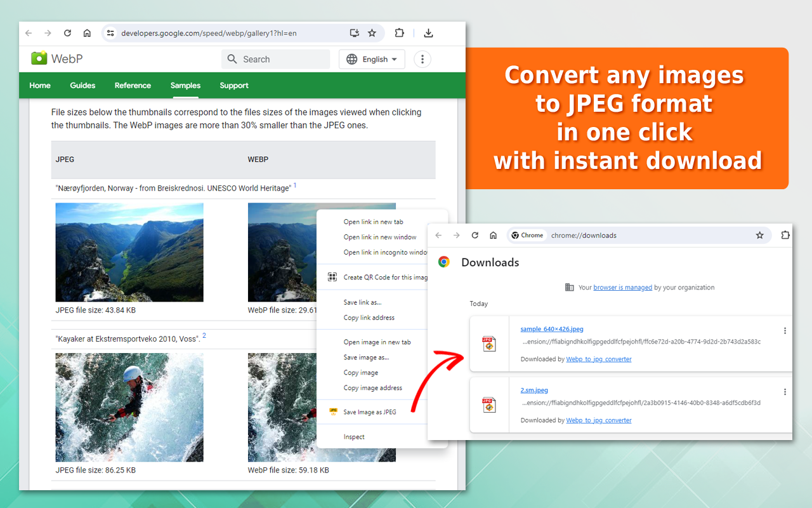Click the Search field on WebP site
The width and height of the screenshot is (812, 508).
tap(275, 59)
